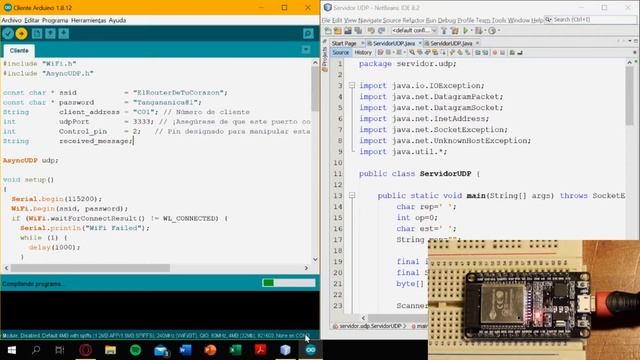Click NetBeans New Project toolbar icon
This screenshot has width=640, height=360.
338,31
